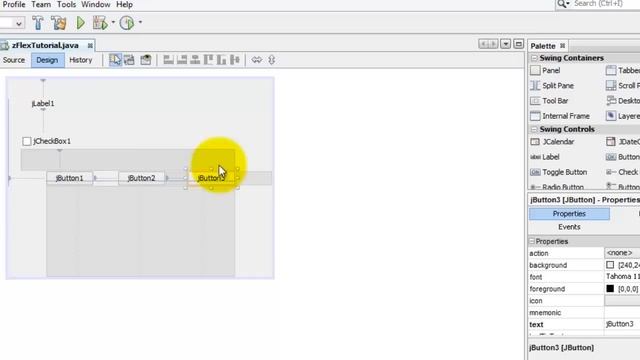The height and width of the screenshot is (360, 640).
Task: Open the Debug Project dropdown arrow
Action: click(x=113, y=22)
